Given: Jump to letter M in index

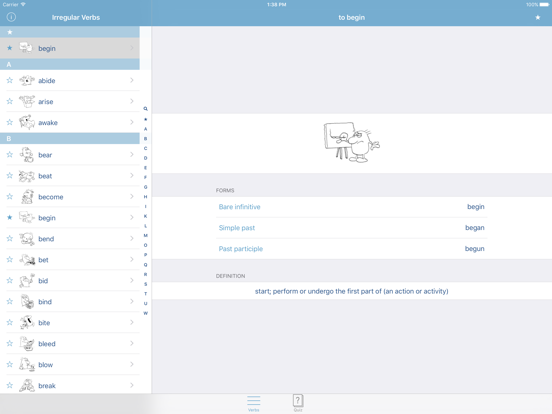Looking at the screenshot, I should [145, 236].
